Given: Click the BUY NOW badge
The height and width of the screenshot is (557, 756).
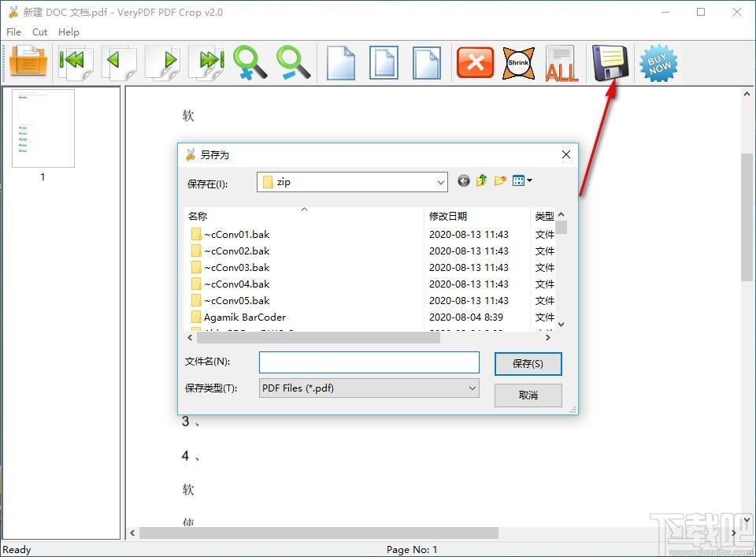Looking at the screenshot, I should pyautogui.click(x=658, y=63).
